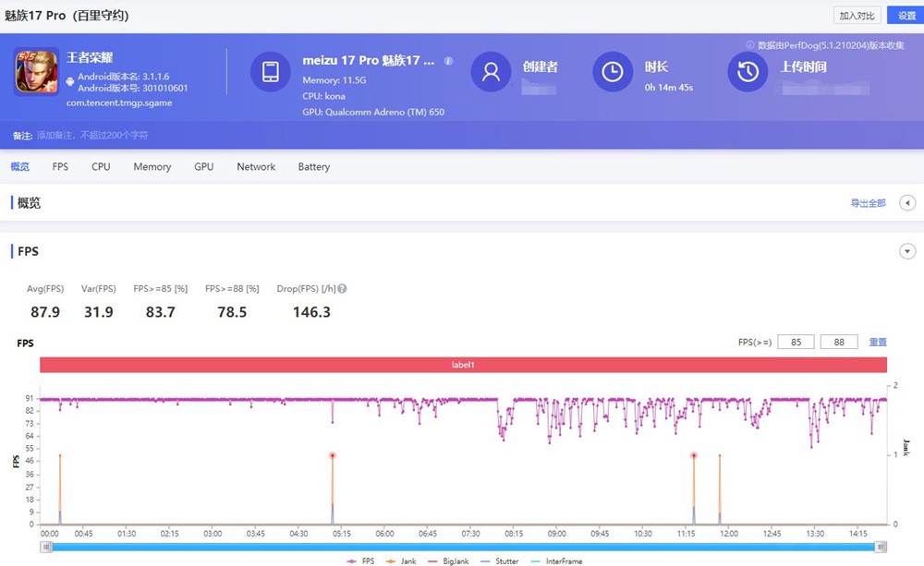The height and width of the screenshot is (566, 924).
Task: Open the Memory tab
Action: pos(152,167)
